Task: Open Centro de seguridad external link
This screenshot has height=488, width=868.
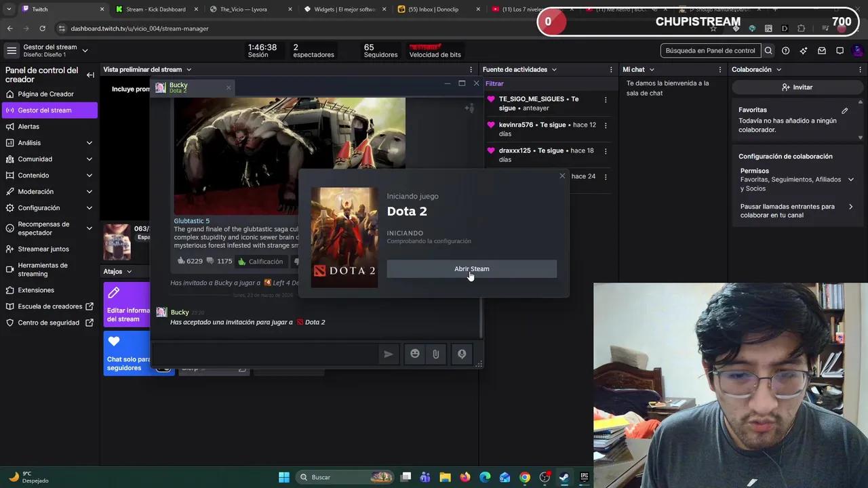Action: 50,323
